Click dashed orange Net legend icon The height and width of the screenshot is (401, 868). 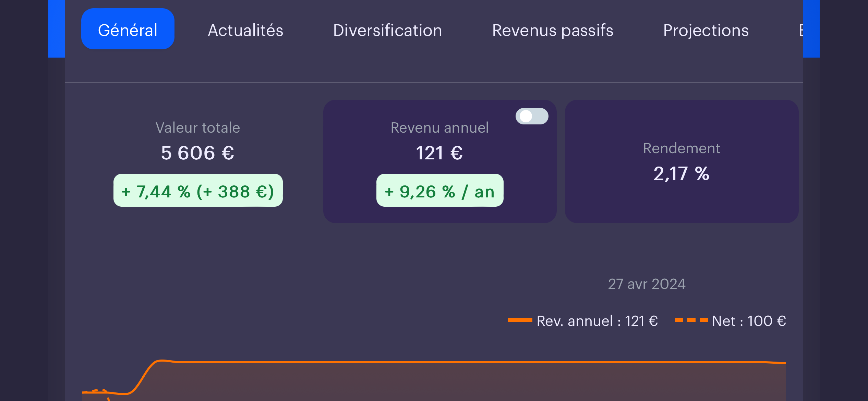(691, 320)
